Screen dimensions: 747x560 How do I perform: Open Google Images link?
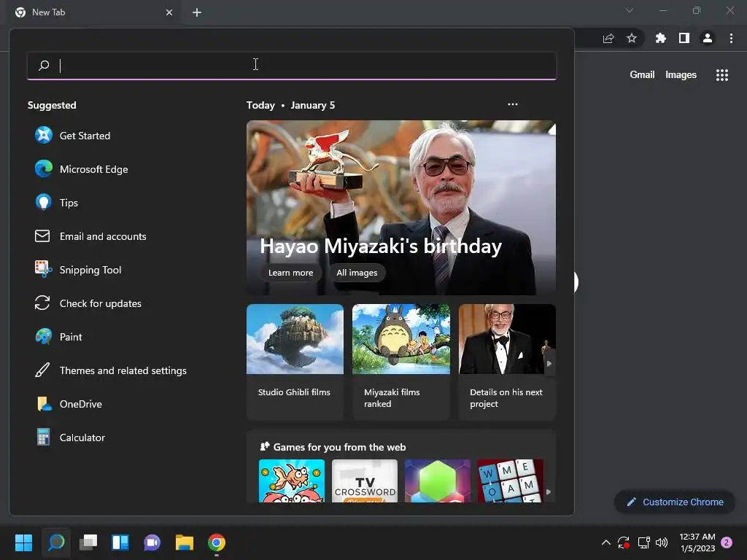click(x=681, y=75)
